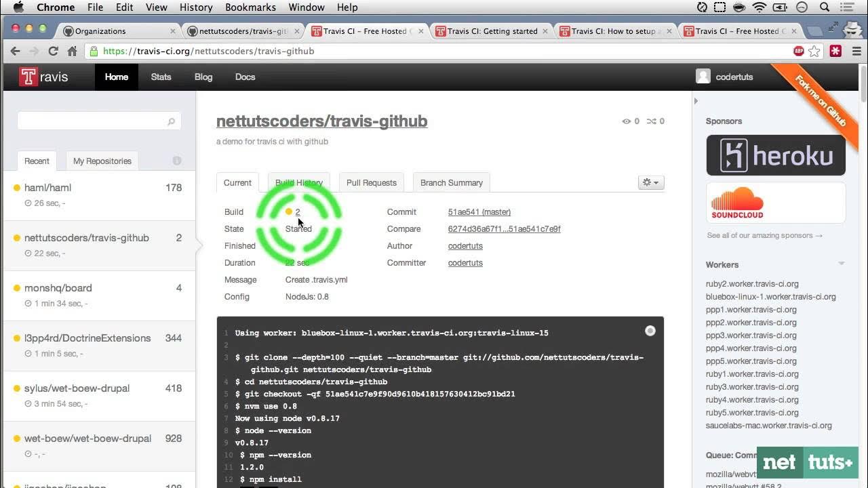Reload the page with refresh icon
Image resolution: width=868 pixels, height=488 pixels.
click(53, 51)
